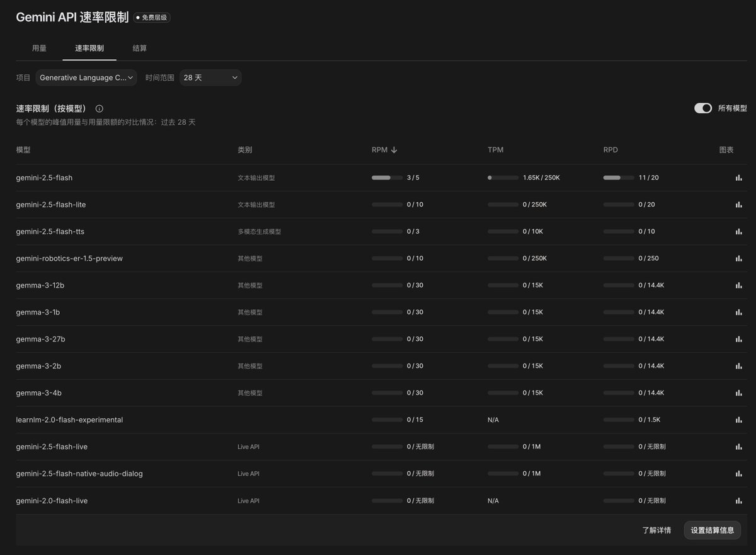Click the gemini-2.5-flash model name

tap(44, 178)
